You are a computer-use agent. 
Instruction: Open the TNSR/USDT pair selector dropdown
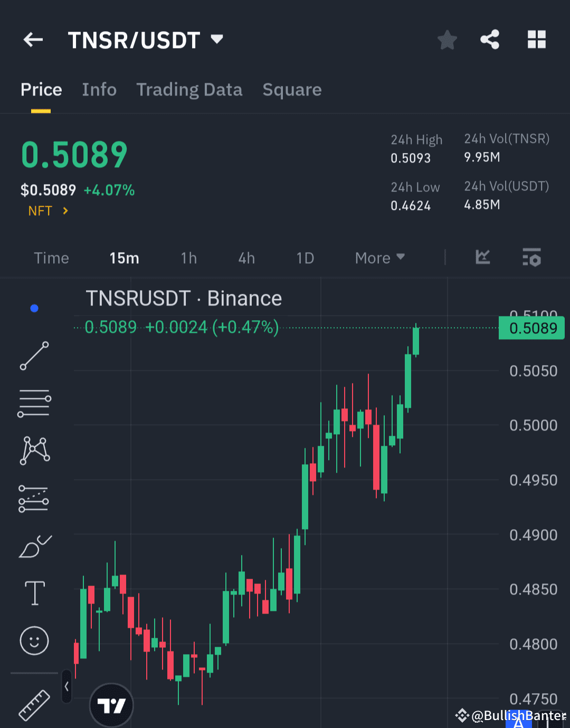coord(217,39)
